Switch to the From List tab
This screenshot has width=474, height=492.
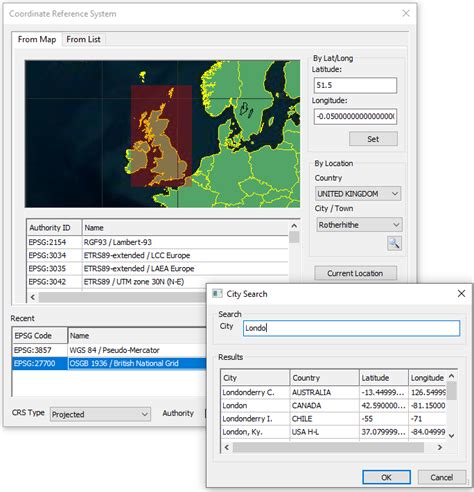point(83,39)
